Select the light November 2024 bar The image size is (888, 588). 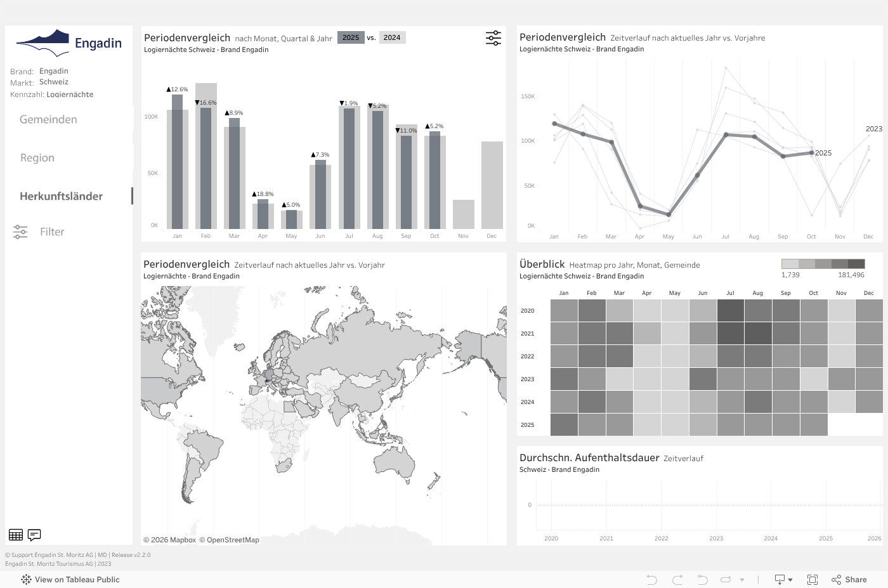coord(464,214)
